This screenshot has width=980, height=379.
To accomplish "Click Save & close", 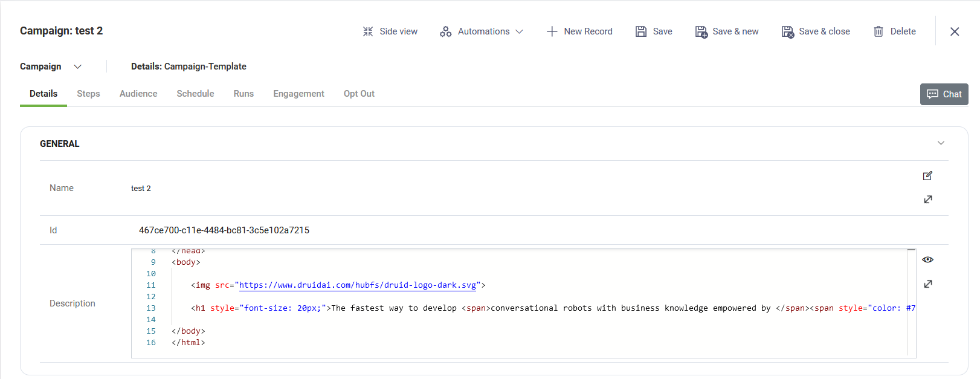I will pyautogui.click(x=816, y=31).
